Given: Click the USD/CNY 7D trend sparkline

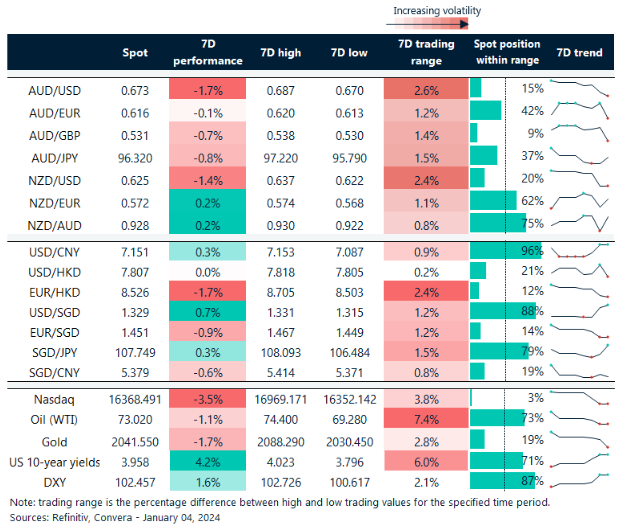Looking at the screenshot, I should 579,249.
